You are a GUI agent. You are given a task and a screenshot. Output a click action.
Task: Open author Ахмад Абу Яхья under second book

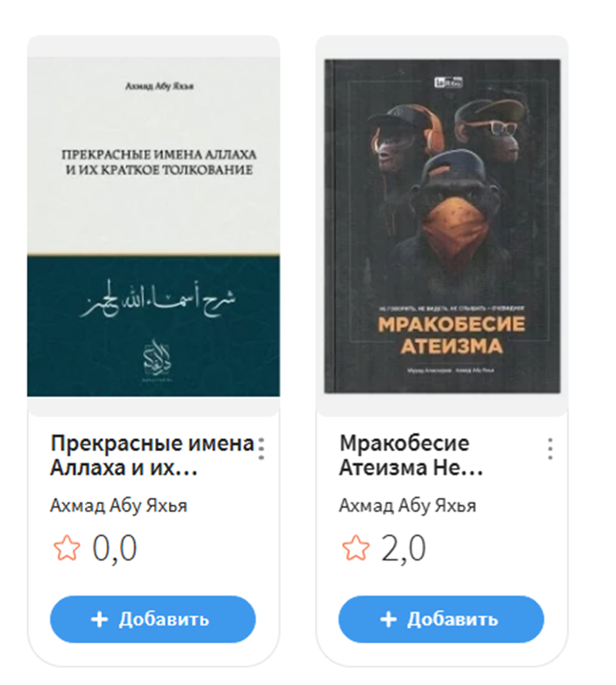pyautogui.click(x=407, y=506)
